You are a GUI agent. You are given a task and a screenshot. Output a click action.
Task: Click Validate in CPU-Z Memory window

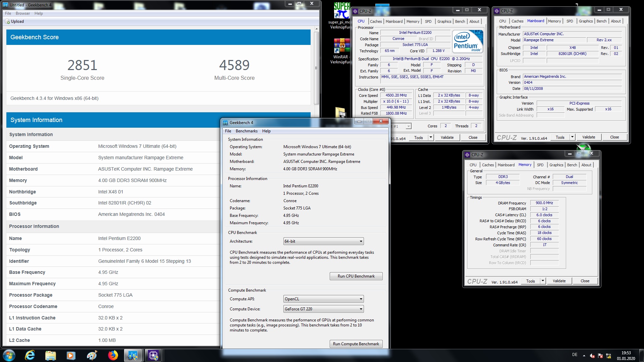(559, 281)
